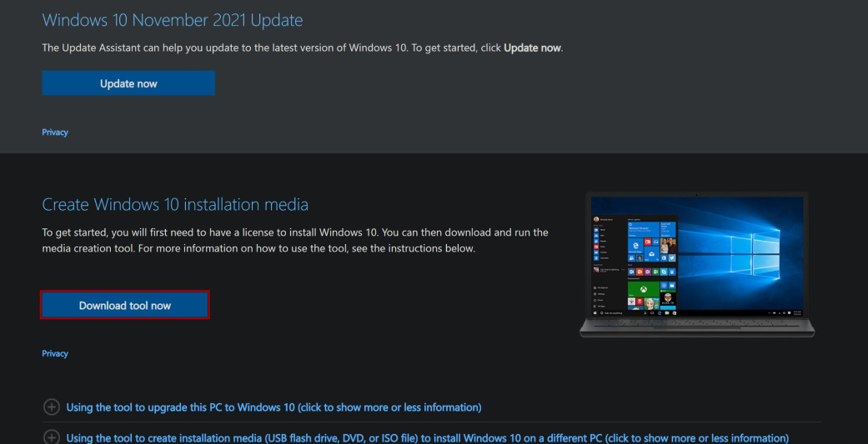Open Privacy link under Download tool now

pos(55,353)
